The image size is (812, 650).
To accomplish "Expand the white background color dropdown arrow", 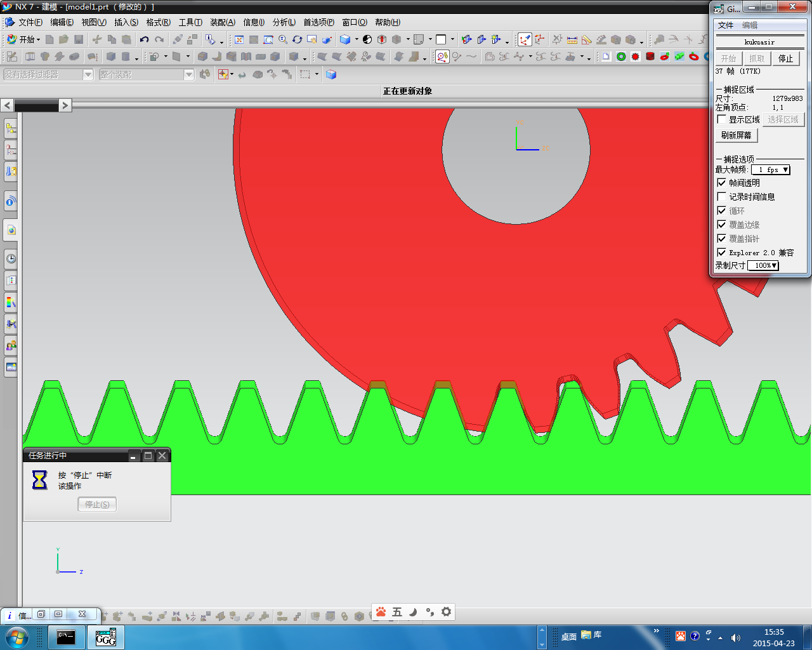I will (x=452, y=39).
